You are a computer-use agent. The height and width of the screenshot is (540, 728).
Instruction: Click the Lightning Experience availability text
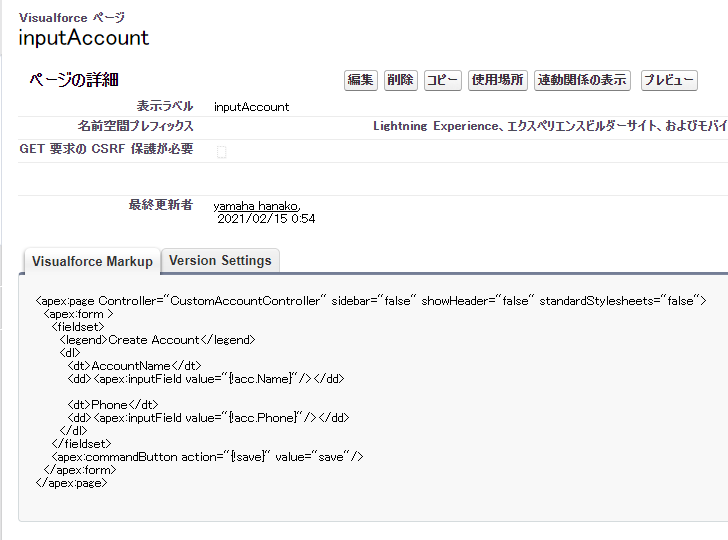click(x=550, y=126)
